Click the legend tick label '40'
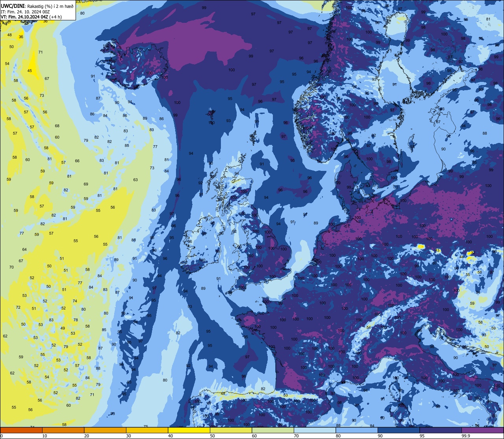 point(170,436)
